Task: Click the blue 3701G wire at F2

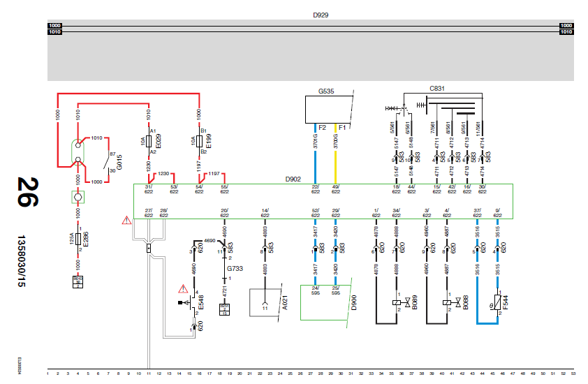Action: (x=315, y=154)
